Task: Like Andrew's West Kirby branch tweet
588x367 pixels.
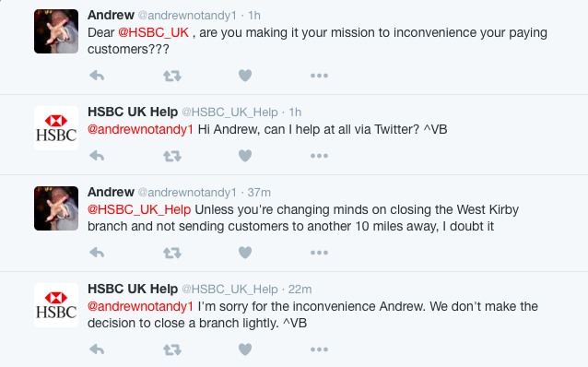Action: [x=245, y=253]
